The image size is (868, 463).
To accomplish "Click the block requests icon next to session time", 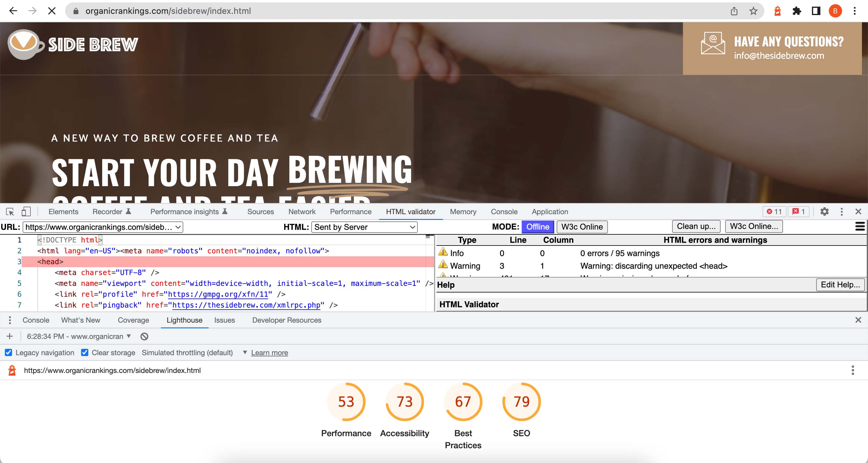I will point(144,336).
